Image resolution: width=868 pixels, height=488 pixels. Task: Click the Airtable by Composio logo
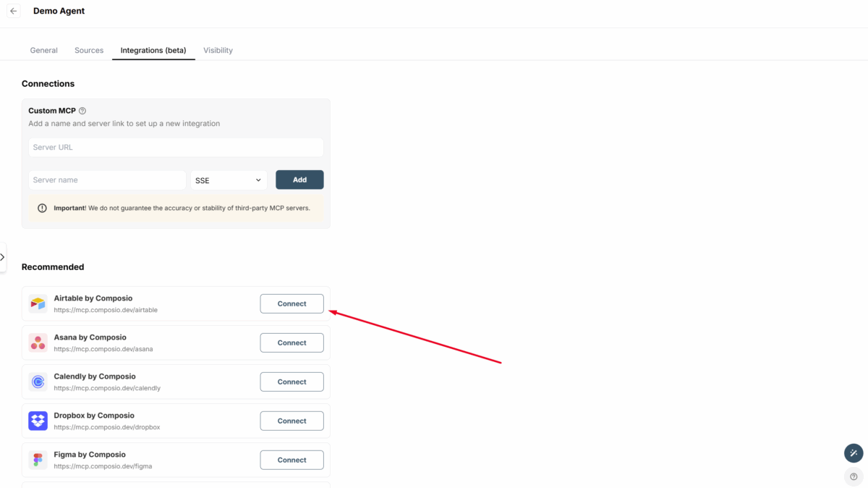tap(38, 303)
